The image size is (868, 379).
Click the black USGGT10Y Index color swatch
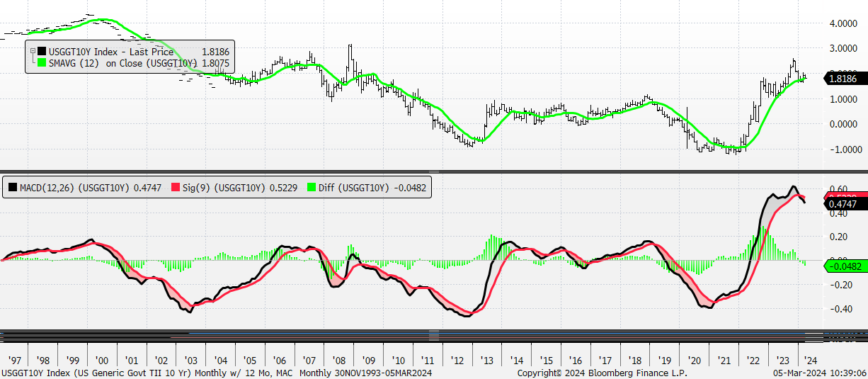tap(41, 52)
